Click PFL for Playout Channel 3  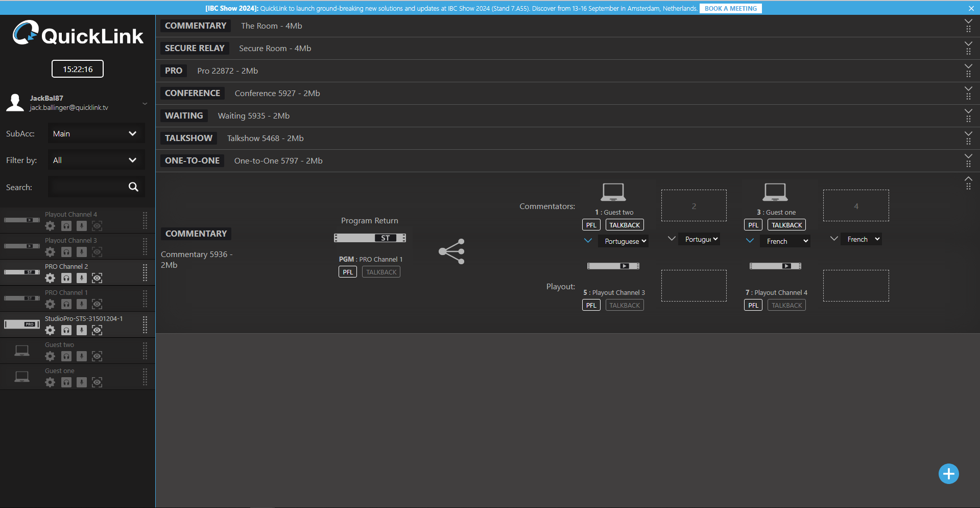[x=591, y=305]
